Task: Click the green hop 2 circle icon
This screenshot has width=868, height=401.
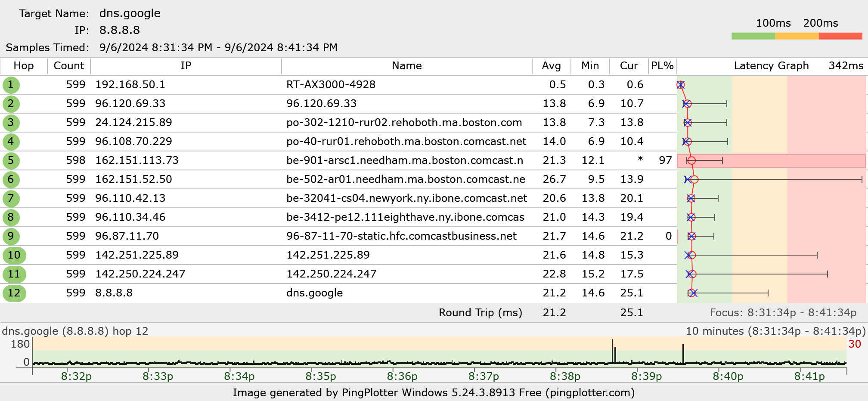Action: (x=11, y=104)
